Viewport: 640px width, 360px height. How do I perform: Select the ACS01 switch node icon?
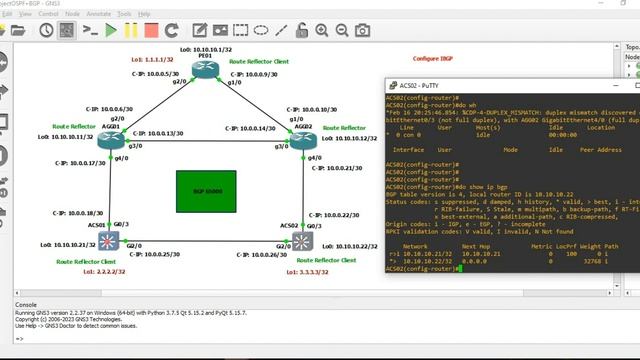pyautogui.click(x=108, y=241)
